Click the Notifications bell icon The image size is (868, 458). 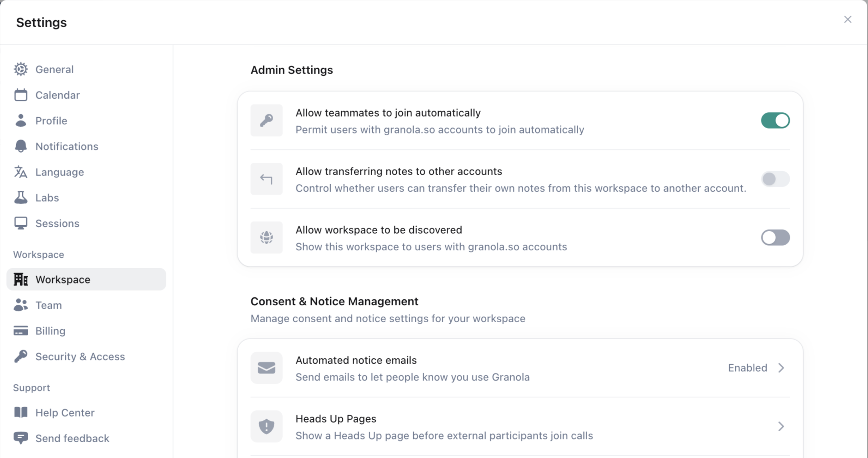[x=21, y=146]
